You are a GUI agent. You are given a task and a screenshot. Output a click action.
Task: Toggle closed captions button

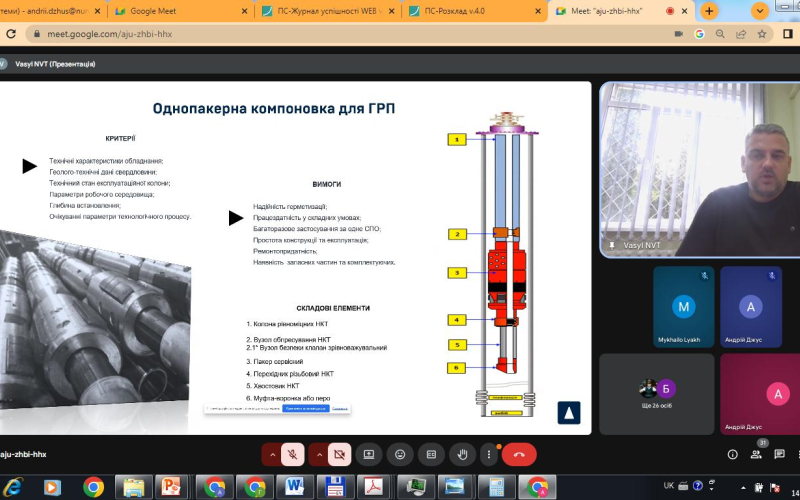pos(430,454)
